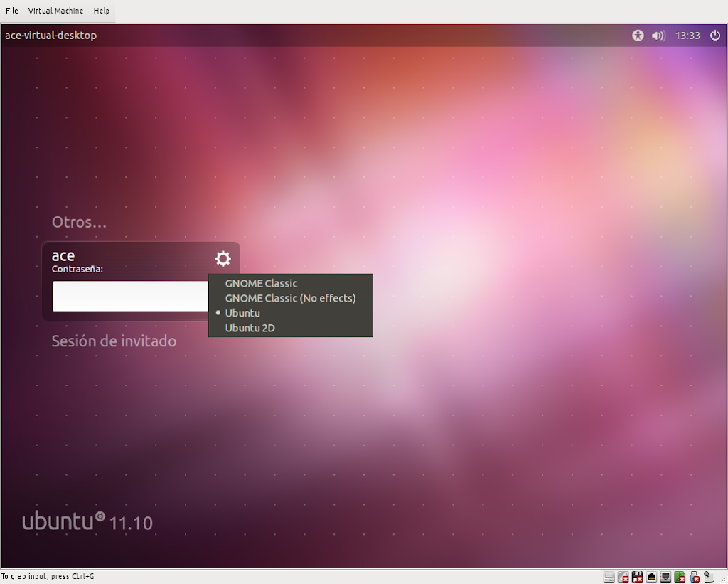This screenshot has width=728, height=584.
Task: Open the power menu in the top panel
Action: (715, 35)
